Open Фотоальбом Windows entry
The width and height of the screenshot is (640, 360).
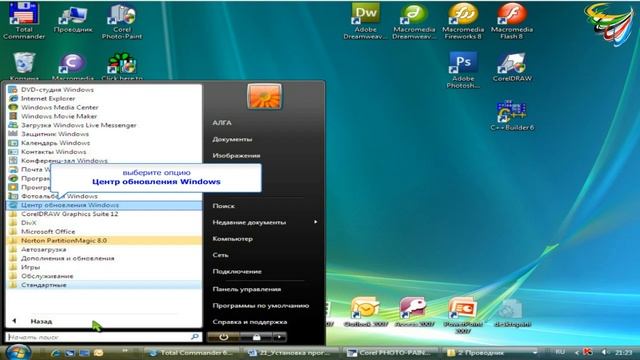click(x=104, y=196)
